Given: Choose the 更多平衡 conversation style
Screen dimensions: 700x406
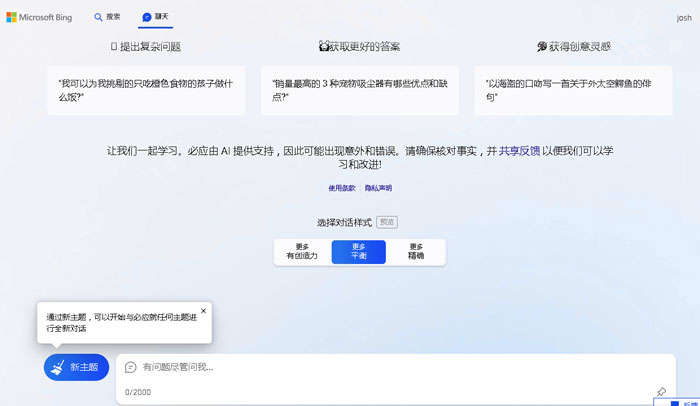Looking at the screenshot, I should (358, 251).
